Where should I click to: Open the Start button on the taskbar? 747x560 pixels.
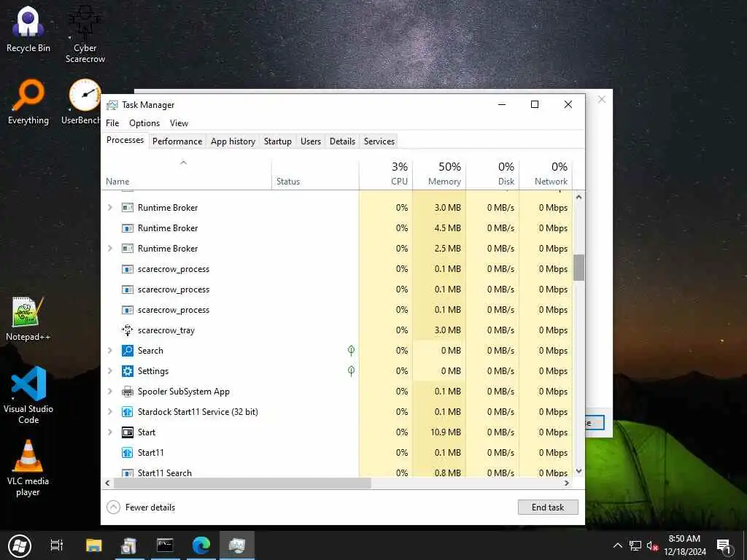pos(19,545)
